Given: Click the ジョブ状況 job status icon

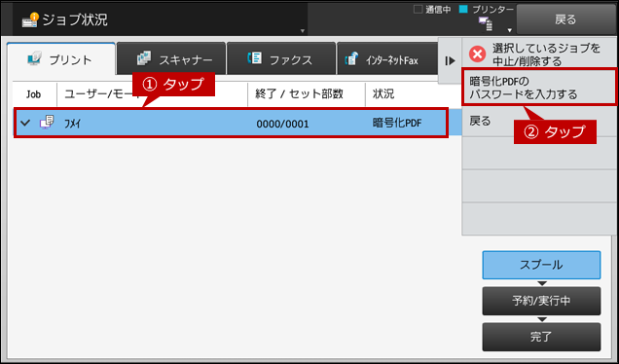Looking at the screenshot, I should tap(30, 19).
